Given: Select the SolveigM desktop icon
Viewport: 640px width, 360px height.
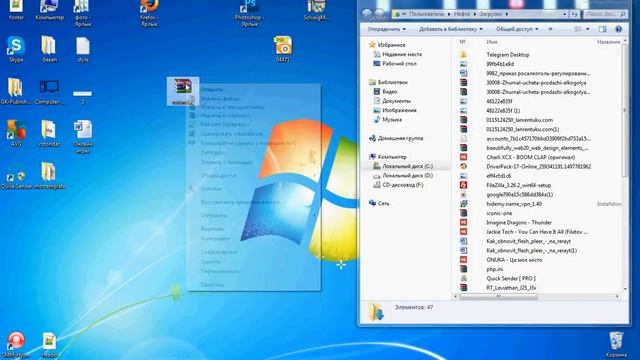Looking at the screenshot, I should pos(316,10).
